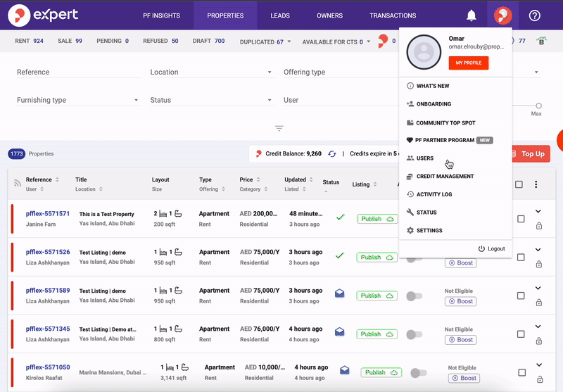Click Publish button for pfflex-5571345
Image resolution: width=563 pixels, height=392 pixels.
[x=377, y=334]
